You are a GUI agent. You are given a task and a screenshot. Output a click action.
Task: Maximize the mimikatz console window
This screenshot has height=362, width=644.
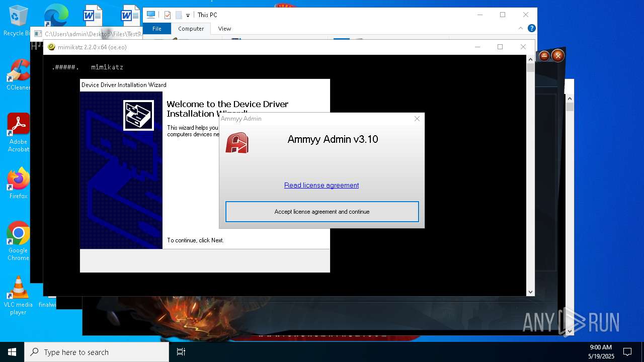coord(500,47)
